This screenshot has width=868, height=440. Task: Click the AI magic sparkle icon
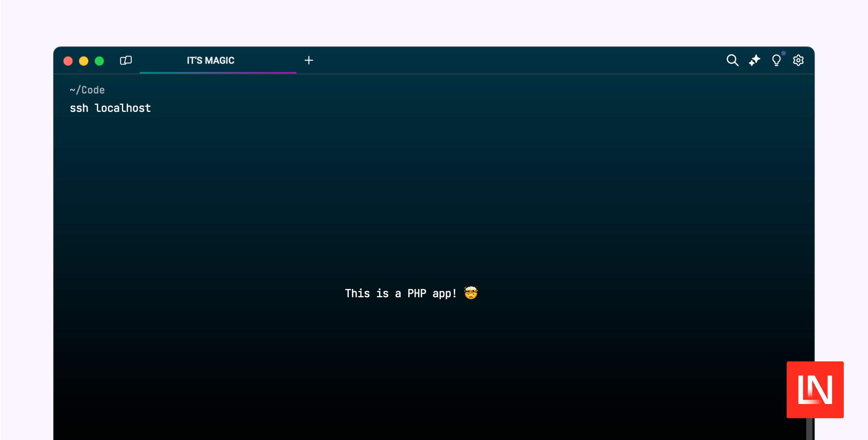[755, 61]
